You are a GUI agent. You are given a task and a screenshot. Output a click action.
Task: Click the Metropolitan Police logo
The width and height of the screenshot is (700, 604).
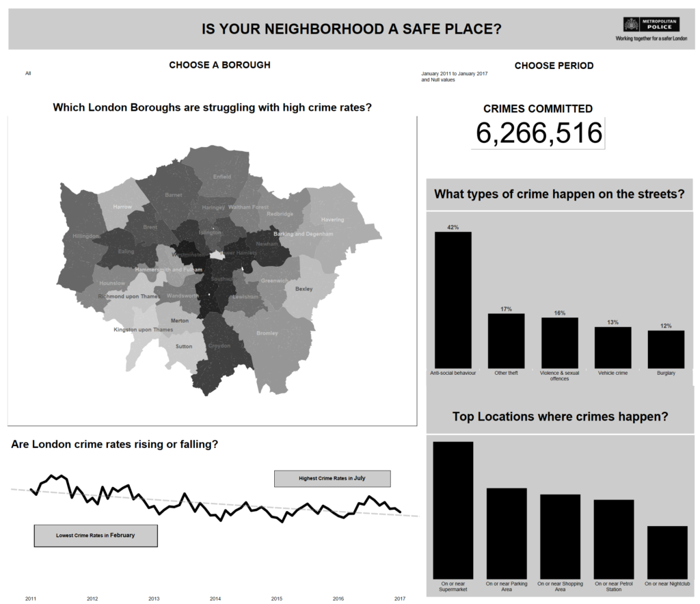point(651,25)
